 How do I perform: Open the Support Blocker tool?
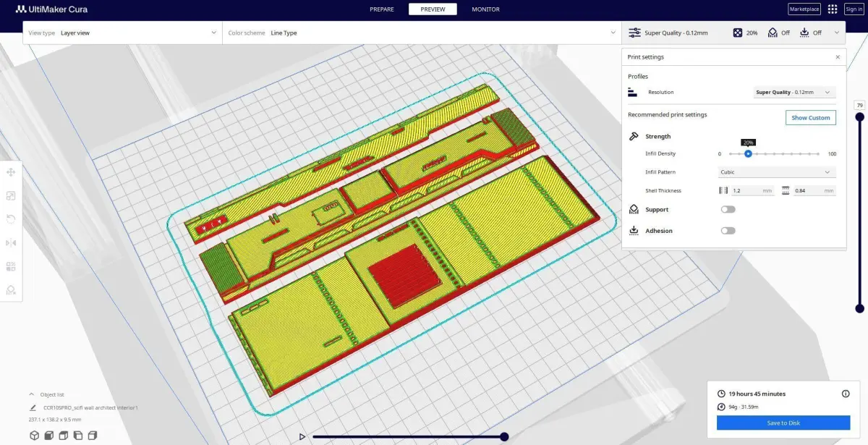(x=11, y=289)
